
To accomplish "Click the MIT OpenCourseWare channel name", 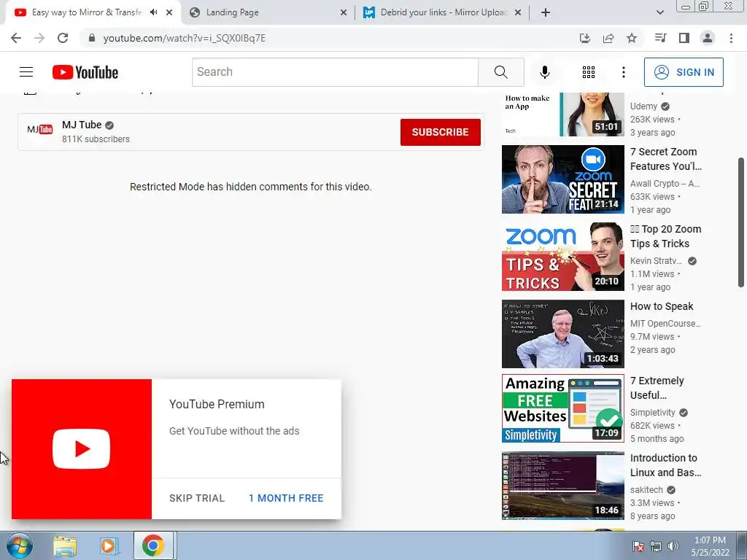I will (665, 324).
